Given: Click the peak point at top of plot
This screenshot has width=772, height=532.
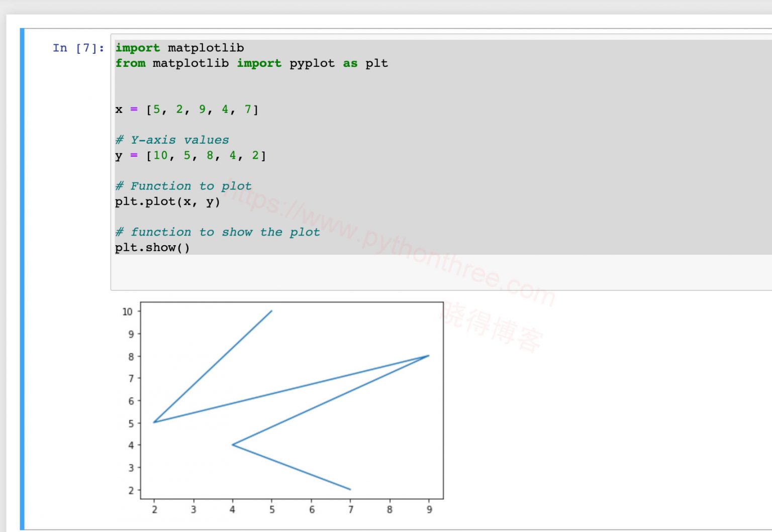Looking at the screenshot, I should click(x=271, y=311).
